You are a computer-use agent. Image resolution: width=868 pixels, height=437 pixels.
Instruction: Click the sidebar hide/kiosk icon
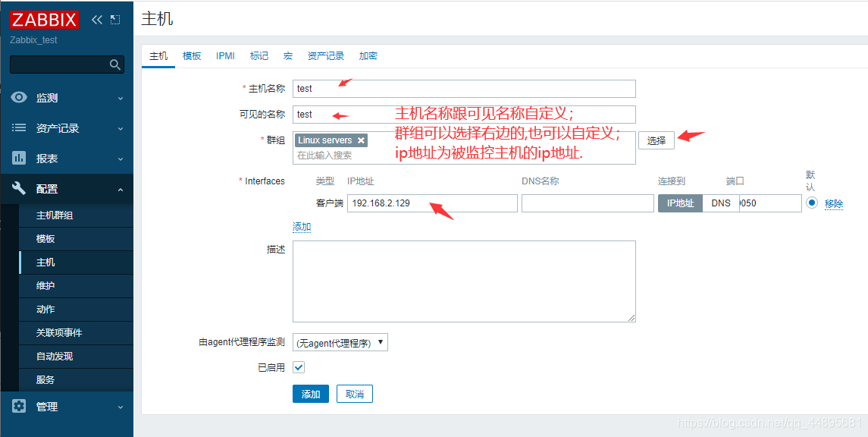pyautogui.click(x=114, y=20)
